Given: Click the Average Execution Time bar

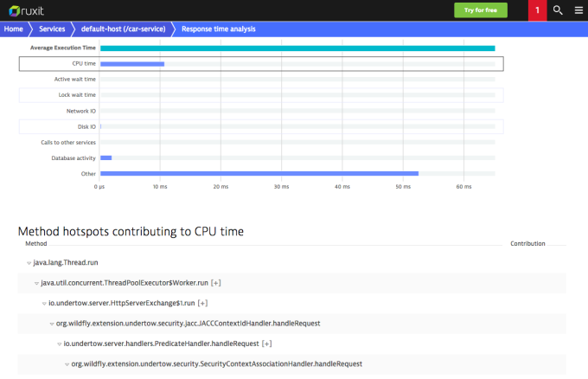Looking at the screenshot, I should coord(297,48).
